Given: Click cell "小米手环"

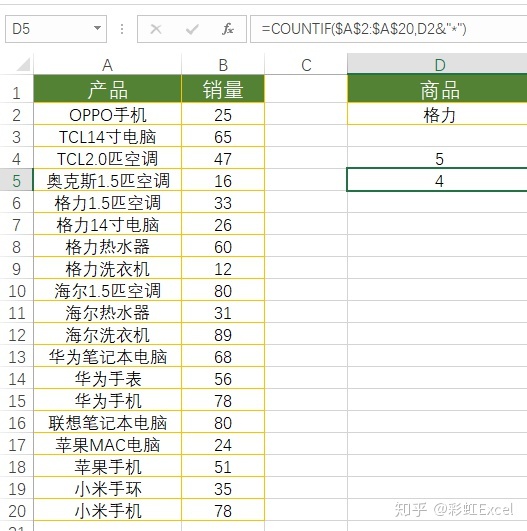Looking at the screenshot, I should pyautogui.click(x=107, y=489).
